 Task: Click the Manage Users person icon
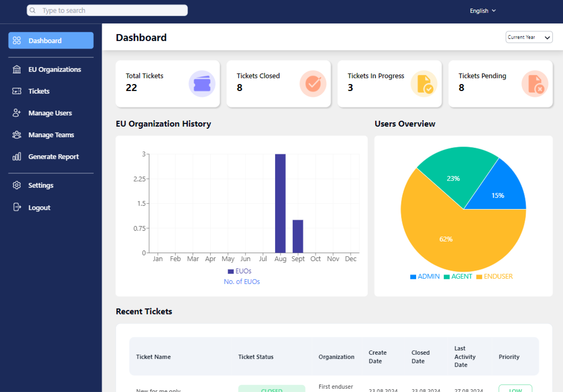coord(17,113)
